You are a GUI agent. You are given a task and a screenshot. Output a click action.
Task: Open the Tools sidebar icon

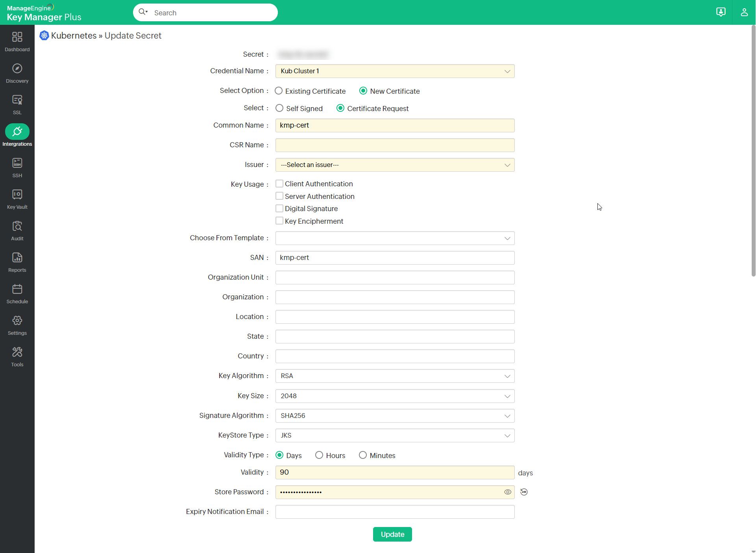tap(17, 357)
